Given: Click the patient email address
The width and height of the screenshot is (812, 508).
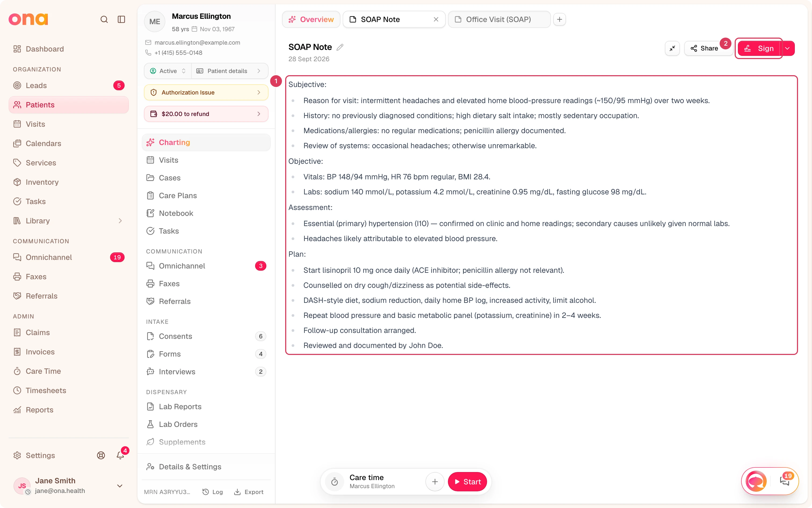Looking at the screenshot, I should tap(197, 43).
